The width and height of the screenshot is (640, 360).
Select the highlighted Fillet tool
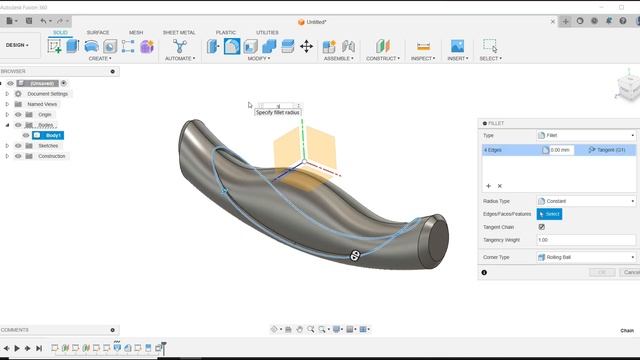232,46
